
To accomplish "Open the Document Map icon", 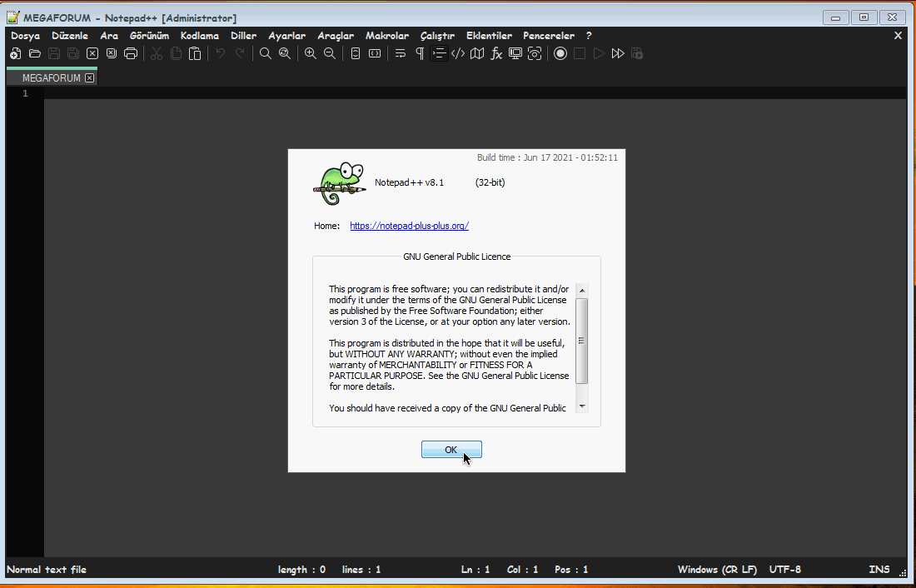I will click(x=477, y=54).
